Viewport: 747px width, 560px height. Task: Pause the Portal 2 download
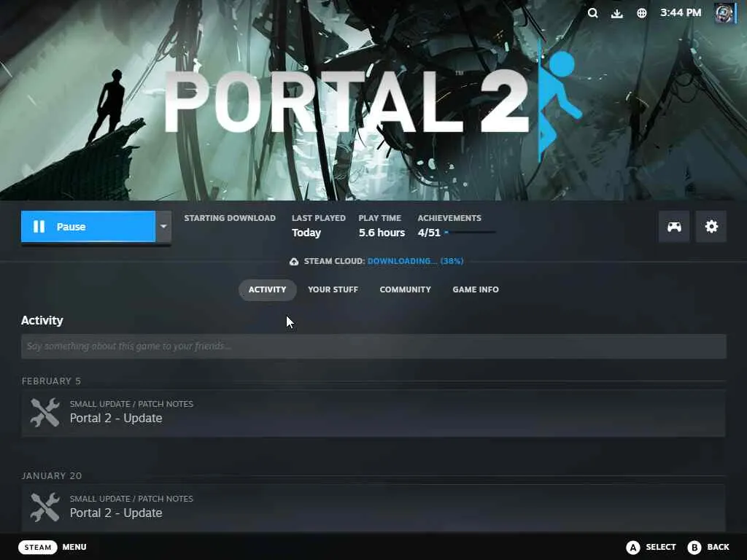coord(88,227)
